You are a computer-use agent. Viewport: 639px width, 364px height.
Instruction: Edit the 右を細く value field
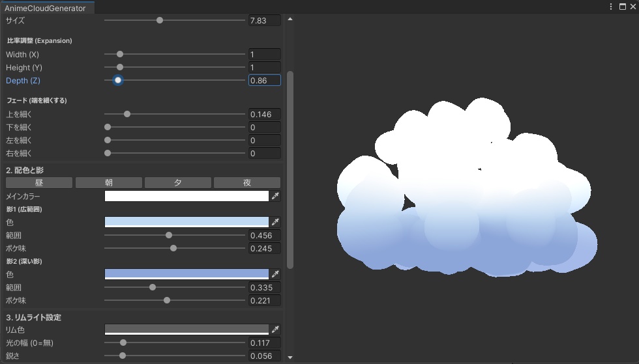(x=265, y=154)
